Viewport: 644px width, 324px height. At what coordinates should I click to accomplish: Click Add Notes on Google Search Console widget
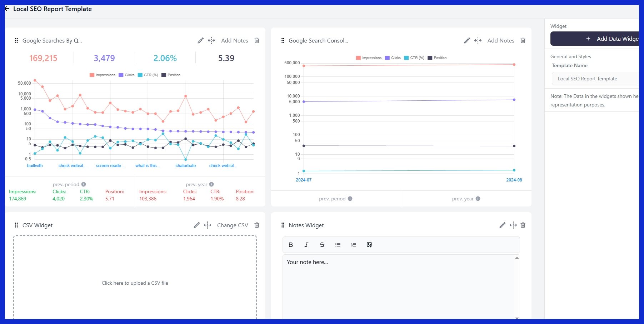point(501,40)
